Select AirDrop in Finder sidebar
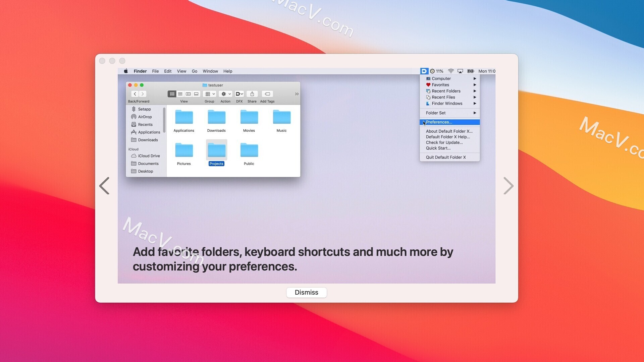 point(145,117)
